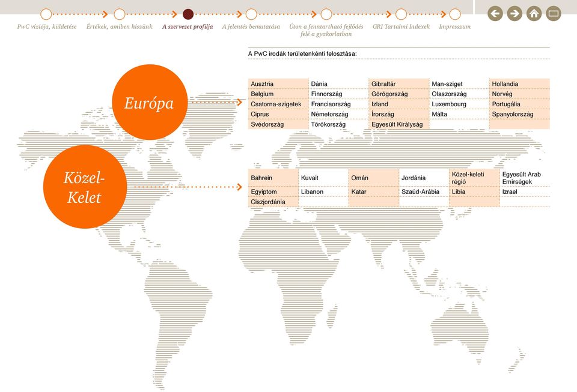Select Törökország cell
The width and height of the screenshot is (577, 392).
click(338, 124)
